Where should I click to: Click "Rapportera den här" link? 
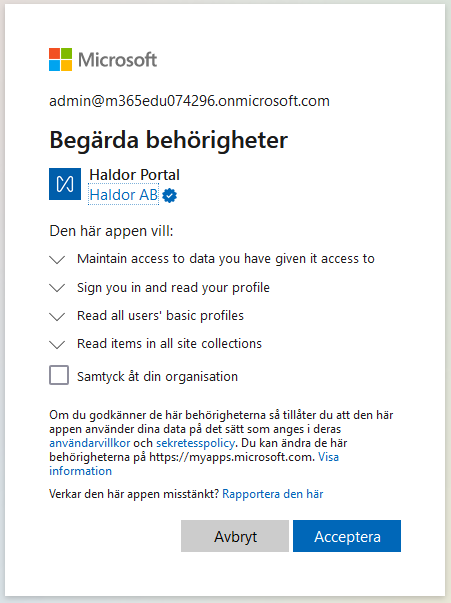click(273, 494)
